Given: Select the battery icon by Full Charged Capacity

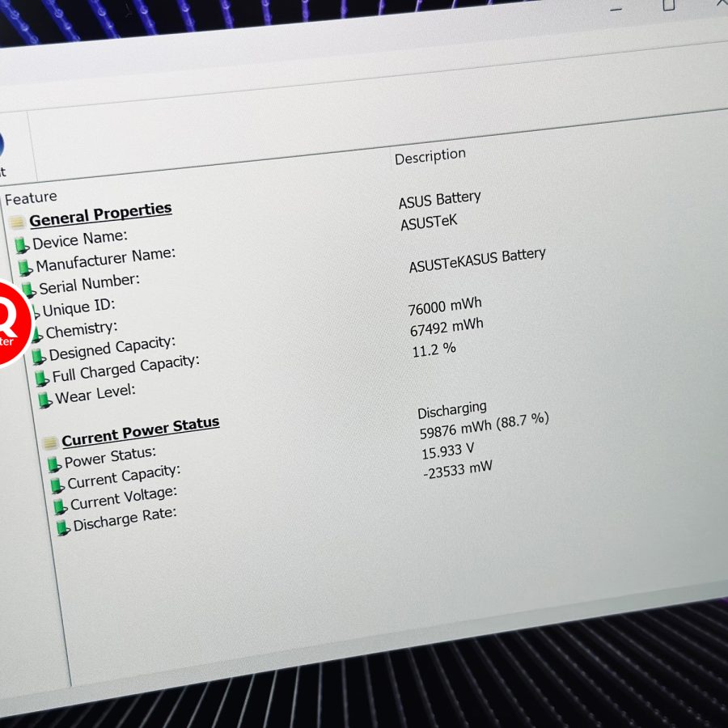Looking at the screenshot, I should point(42,378).
